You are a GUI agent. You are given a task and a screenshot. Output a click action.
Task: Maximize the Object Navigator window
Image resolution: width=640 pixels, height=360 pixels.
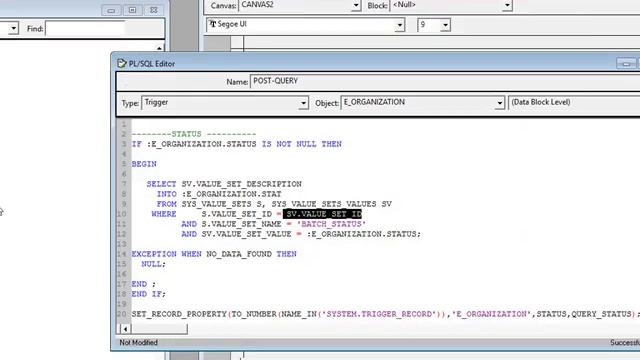click(x=132, y=10)
